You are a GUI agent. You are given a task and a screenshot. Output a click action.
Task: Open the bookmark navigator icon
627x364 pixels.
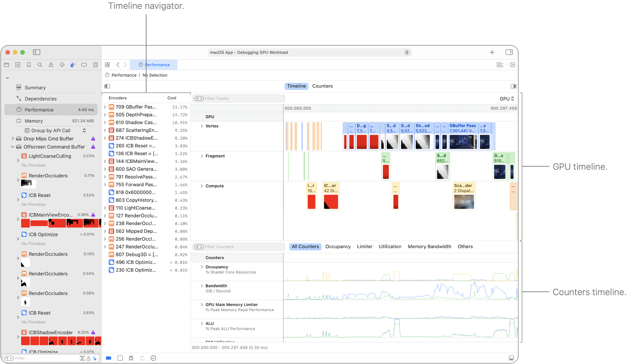[x=29, y=65]
